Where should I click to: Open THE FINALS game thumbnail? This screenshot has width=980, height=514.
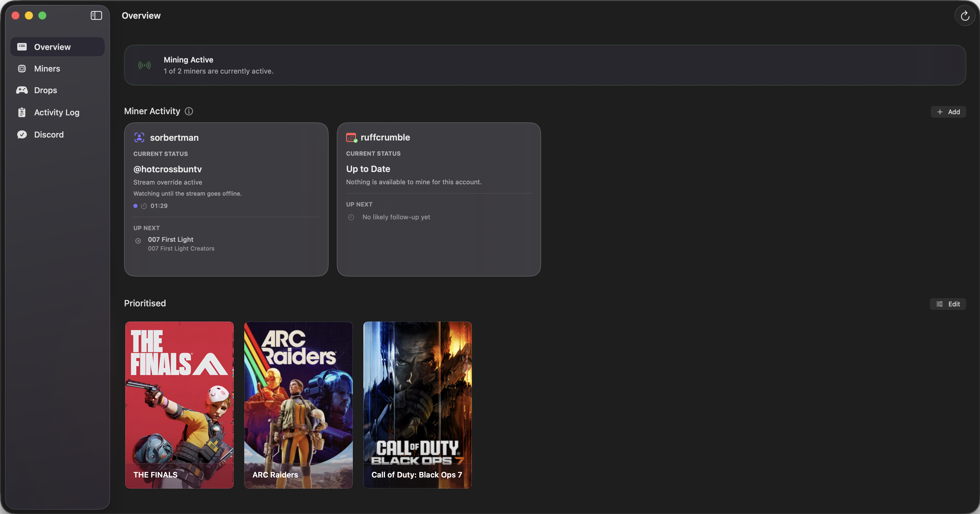(179, 405)
